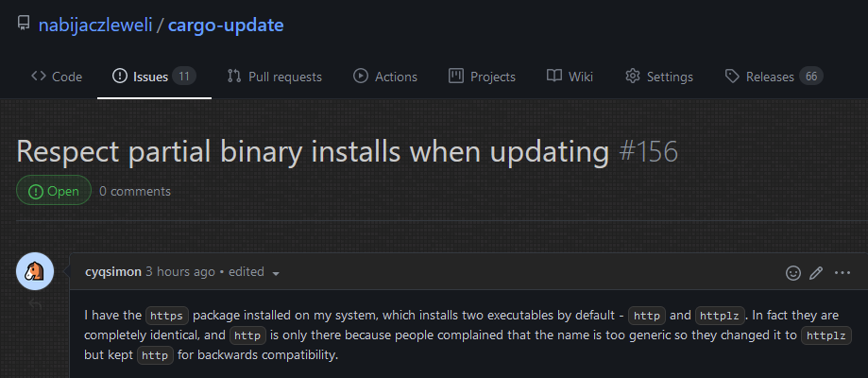The image size is (868, 378).
Task: Click the reply arrow icon under the avatar
Action: click(35, 304)
